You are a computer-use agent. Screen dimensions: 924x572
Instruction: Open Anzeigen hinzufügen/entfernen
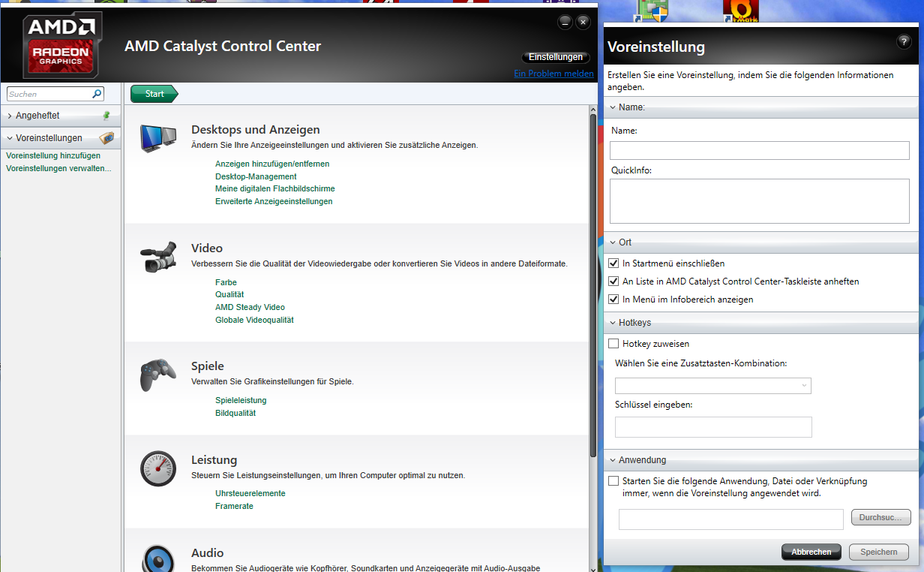pyautogui.click(x=272, y=164)
